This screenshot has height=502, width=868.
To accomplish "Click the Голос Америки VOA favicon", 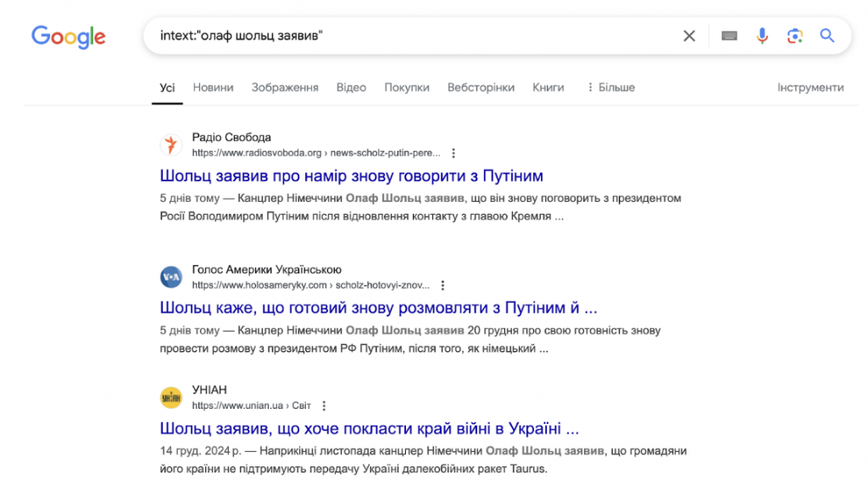I will click(171, 277).
